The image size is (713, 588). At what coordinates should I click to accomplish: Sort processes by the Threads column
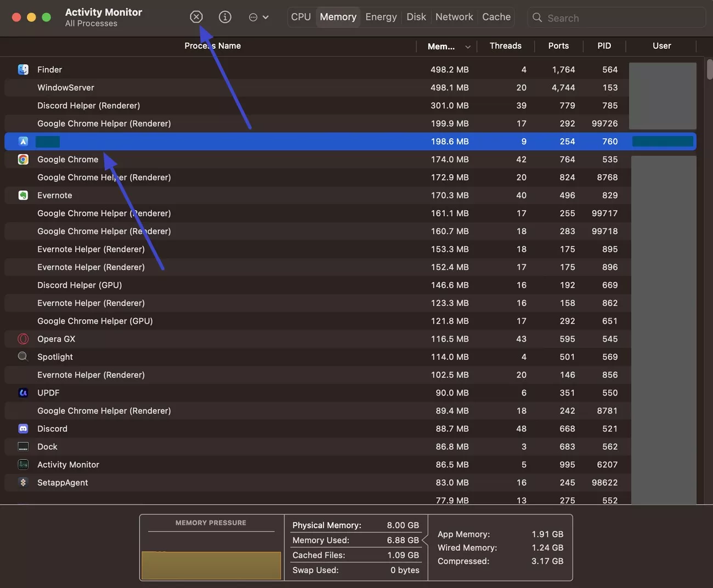pos(505,46)
